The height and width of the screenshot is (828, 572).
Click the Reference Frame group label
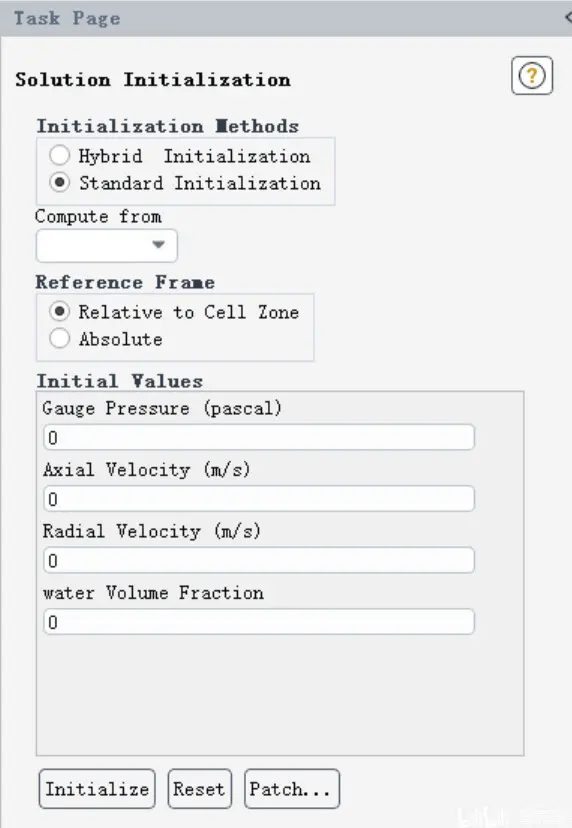coord(125,282)
